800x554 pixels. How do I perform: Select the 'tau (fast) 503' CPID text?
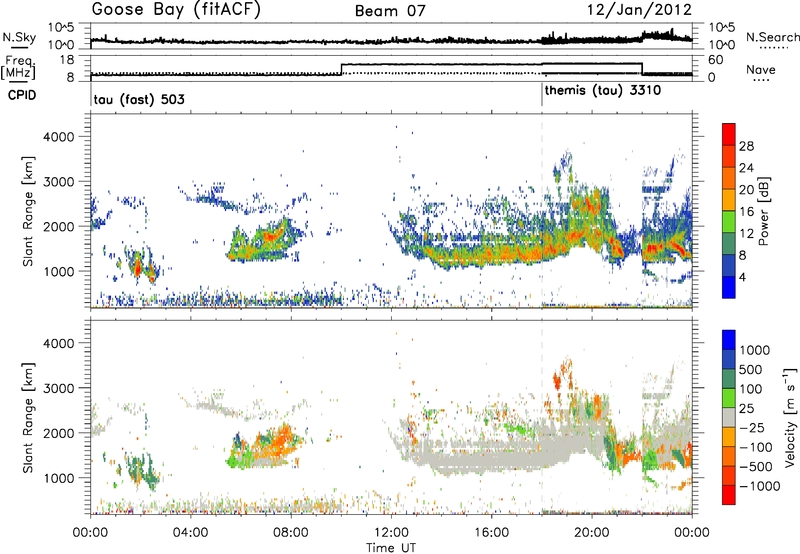click(139, 99)
